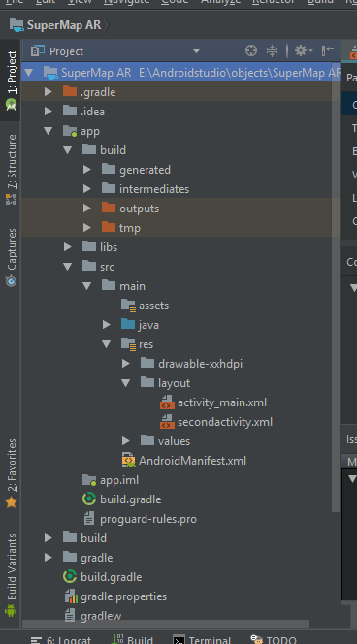Expand the libs folder
Screen dimensions: 357x644
click(x=67, y=247)
